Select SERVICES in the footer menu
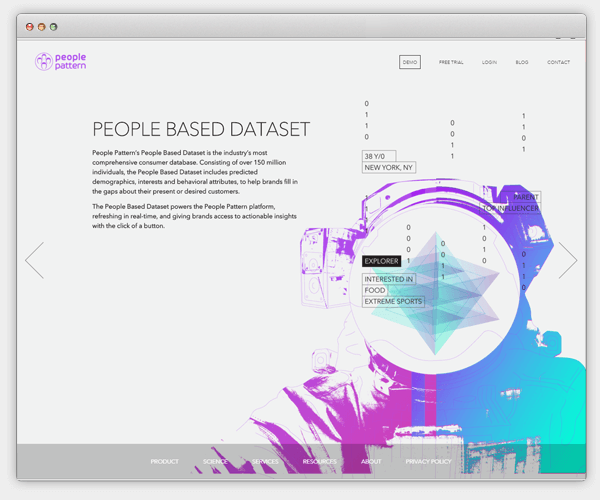The height and width of the screenshot is (500, 600). tap(265, 461)
